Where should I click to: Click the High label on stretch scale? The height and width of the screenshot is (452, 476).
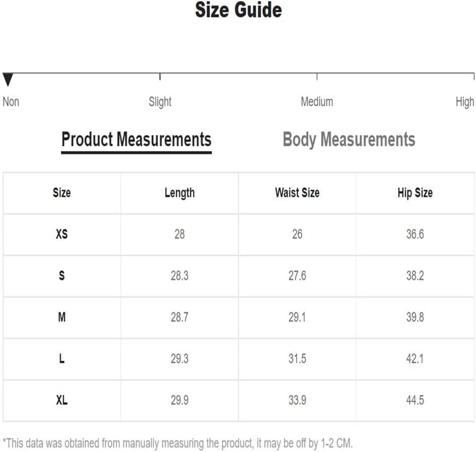(x=465, y=102)
